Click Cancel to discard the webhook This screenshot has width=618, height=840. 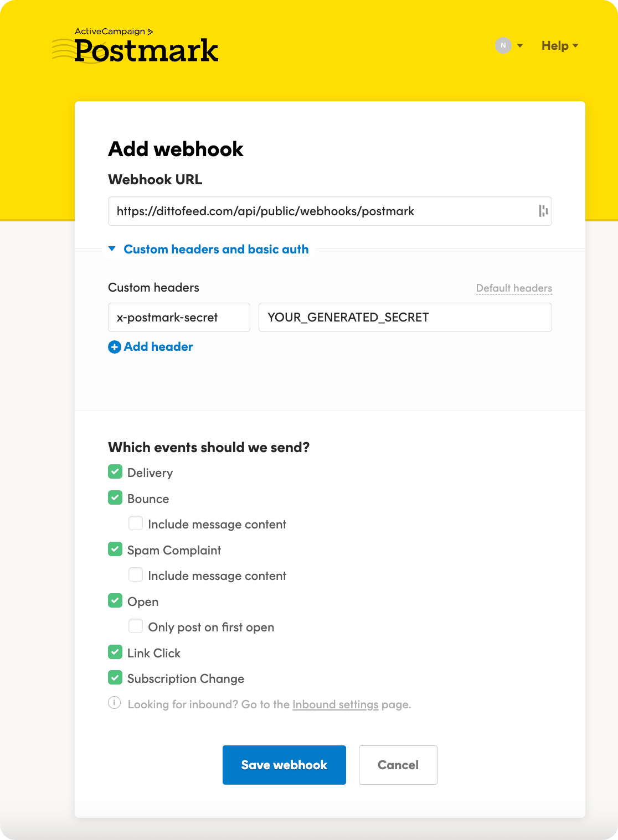[x=398, y=765]
